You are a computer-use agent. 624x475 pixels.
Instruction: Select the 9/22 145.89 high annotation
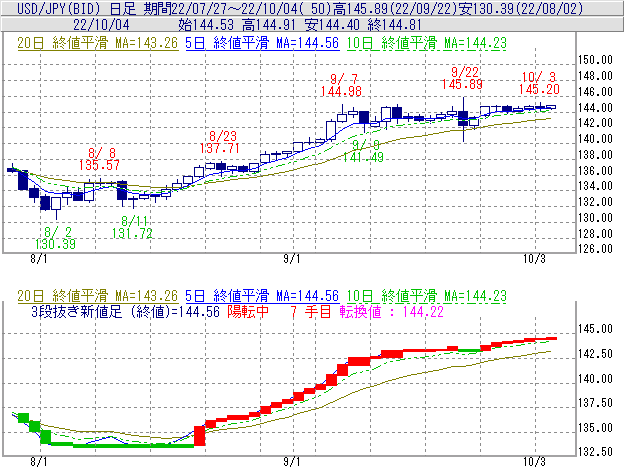[462, 78]
